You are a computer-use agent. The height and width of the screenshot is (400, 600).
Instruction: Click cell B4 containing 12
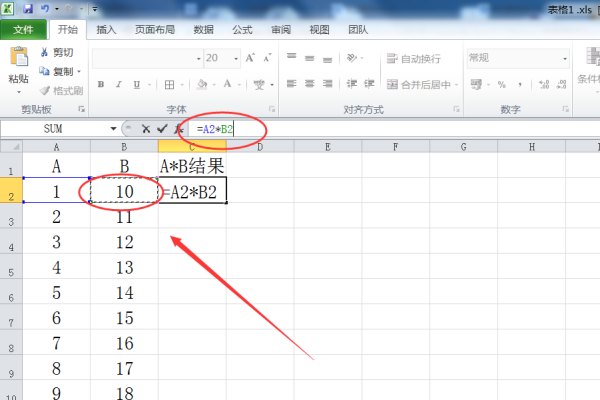(x=124, y=242)
